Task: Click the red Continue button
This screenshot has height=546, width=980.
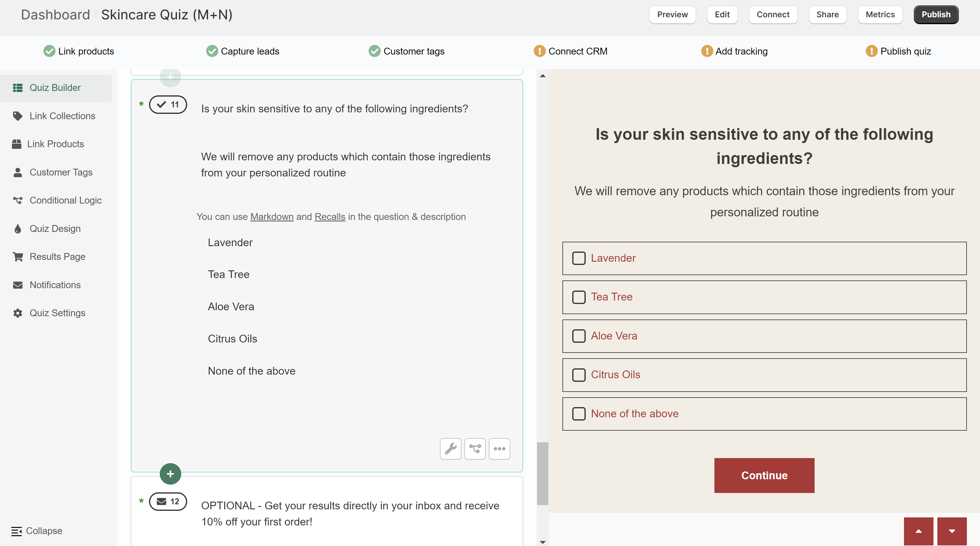Action: click(764, 476)
